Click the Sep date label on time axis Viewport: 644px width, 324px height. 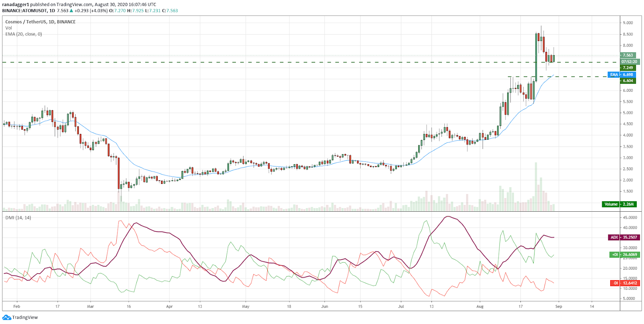pos(559,306)
